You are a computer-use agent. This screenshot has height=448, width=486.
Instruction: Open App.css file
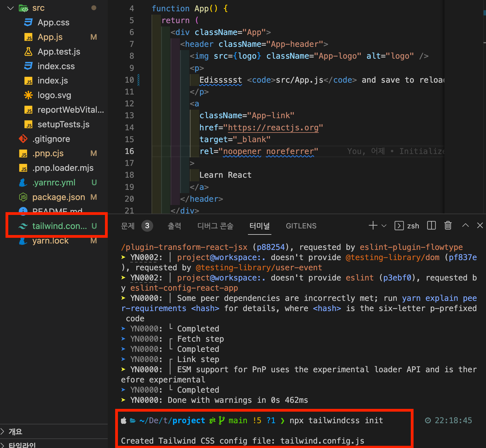[x=53, y=22]
